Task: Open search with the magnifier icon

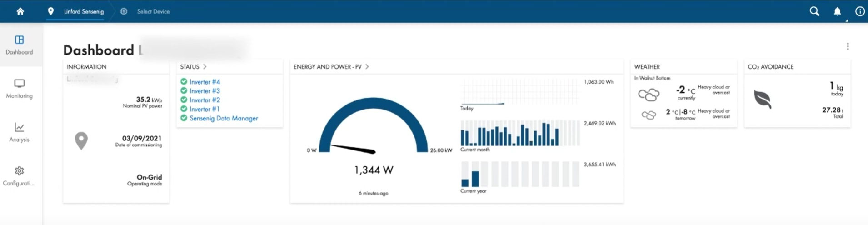Action: (814, 11)
